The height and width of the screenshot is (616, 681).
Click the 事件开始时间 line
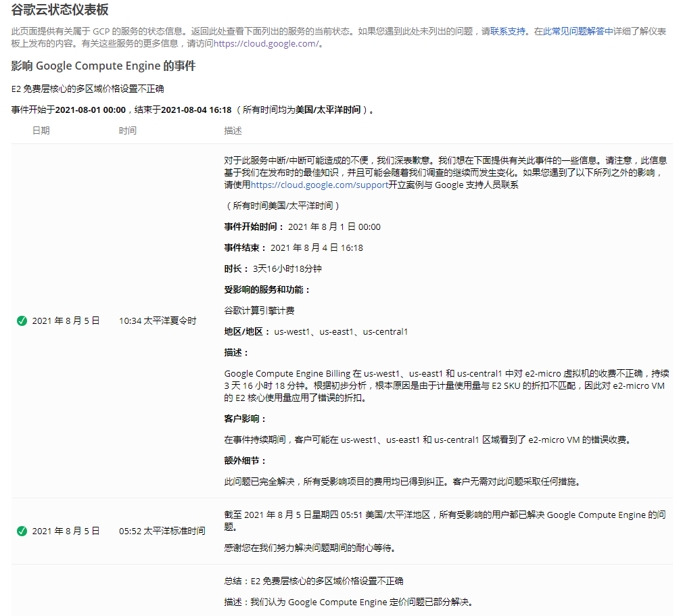click(x=302, y=227)
